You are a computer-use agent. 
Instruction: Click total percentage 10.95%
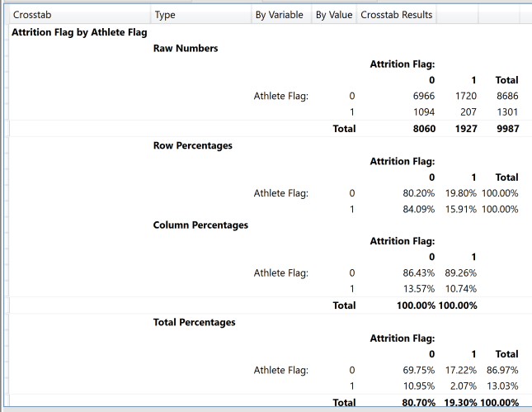[419, 386]
